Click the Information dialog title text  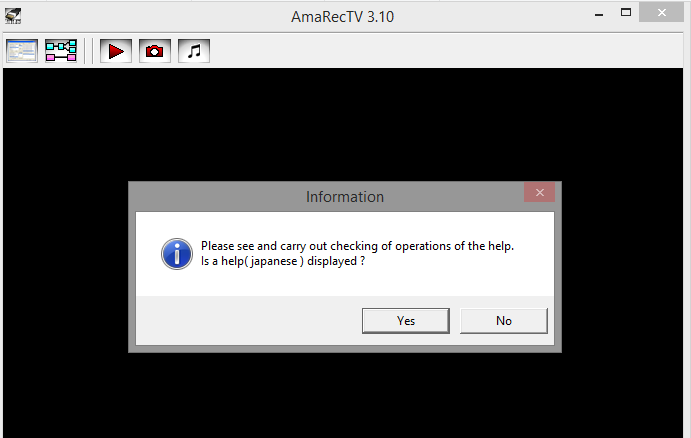(x=344, y=197)
